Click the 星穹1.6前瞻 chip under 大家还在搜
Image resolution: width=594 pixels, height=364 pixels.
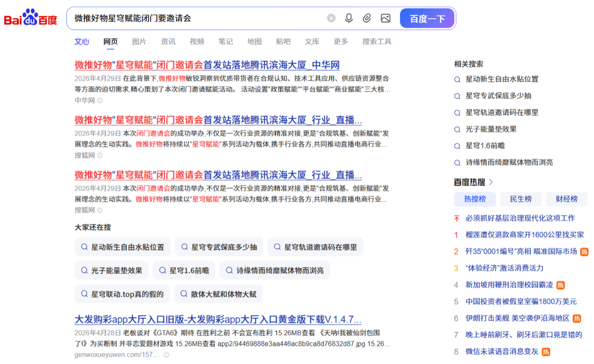(184, 271)
